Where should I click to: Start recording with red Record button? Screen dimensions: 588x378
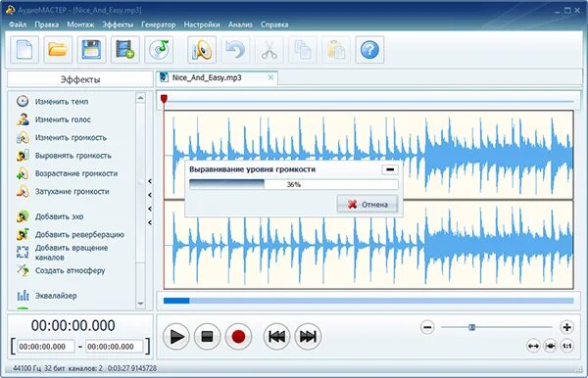coord(238,337)
